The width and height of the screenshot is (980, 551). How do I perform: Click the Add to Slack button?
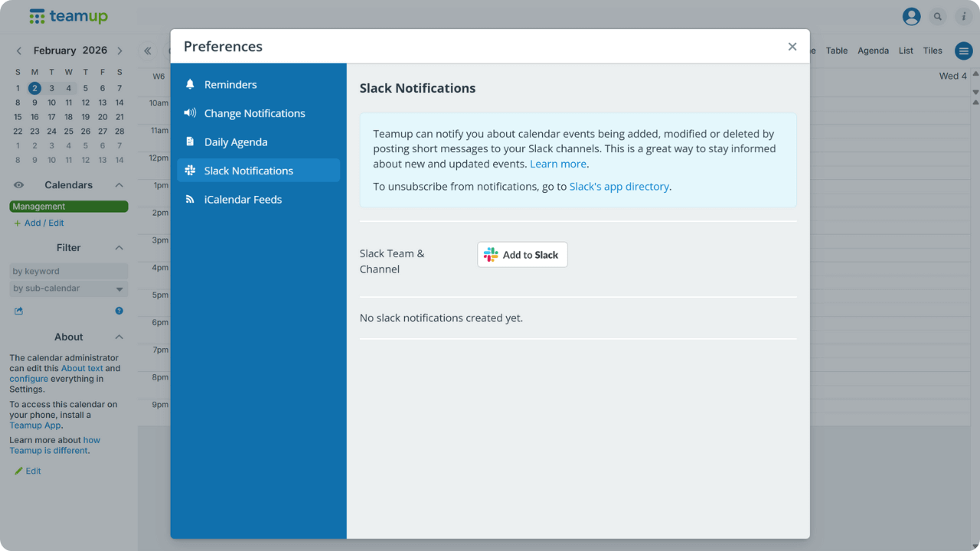522,255
